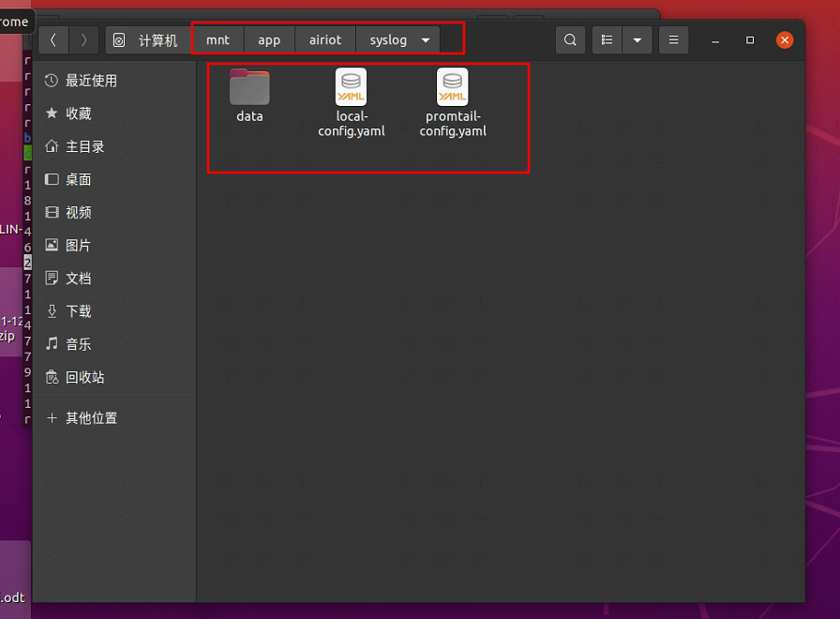Jump to the airiot path segment
This screenshot has height=619, width=840.
(325, 40)
